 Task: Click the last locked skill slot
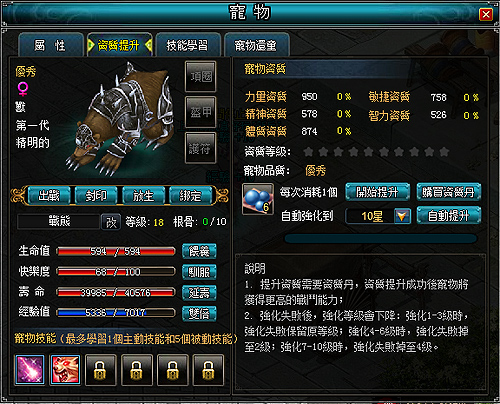tap(208, 370)
